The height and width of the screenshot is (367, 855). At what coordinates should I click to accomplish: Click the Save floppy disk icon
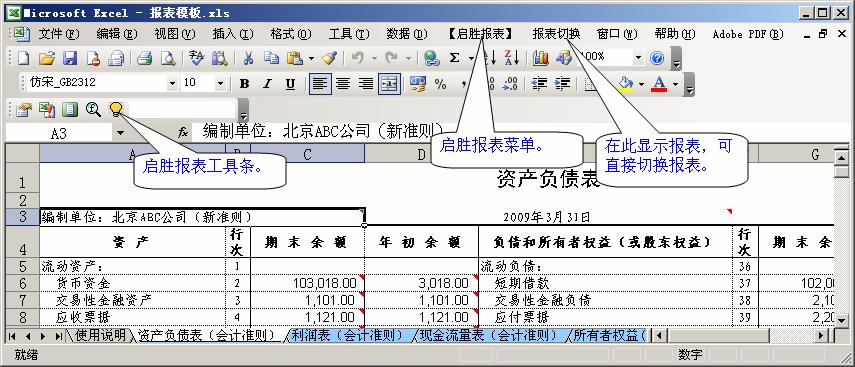(70, 58)
